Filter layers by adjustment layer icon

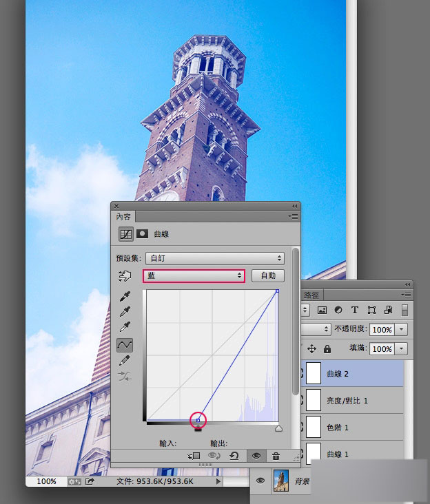338,310
